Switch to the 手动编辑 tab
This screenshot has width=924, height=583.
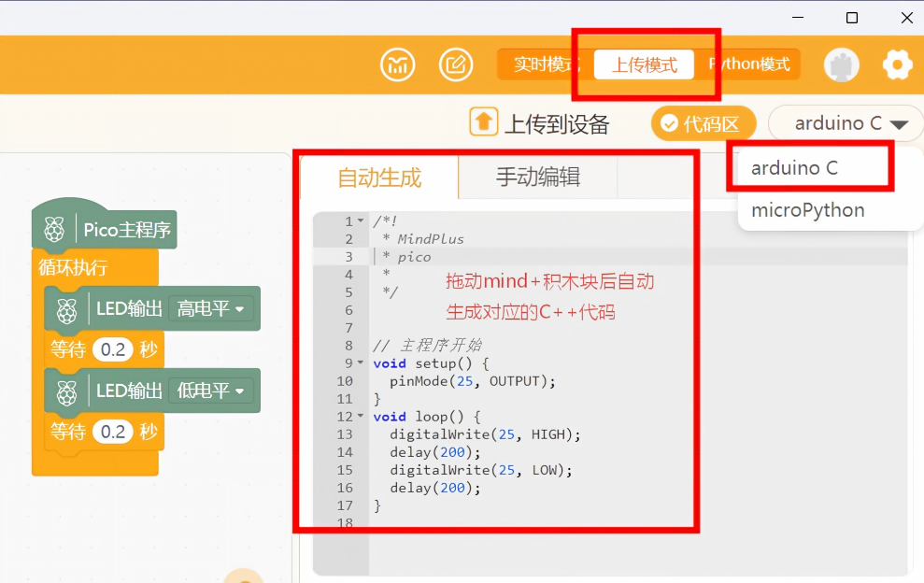click(538, 177)
